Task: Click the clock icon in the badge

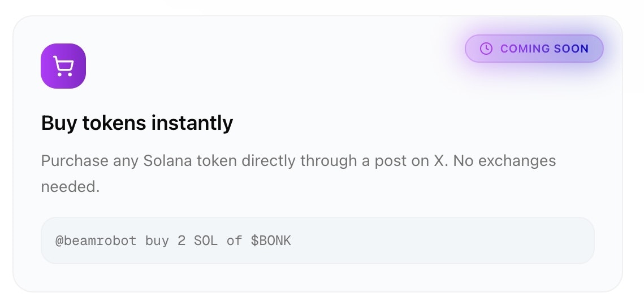Action: pyautogui.click(x=486, y=49)
